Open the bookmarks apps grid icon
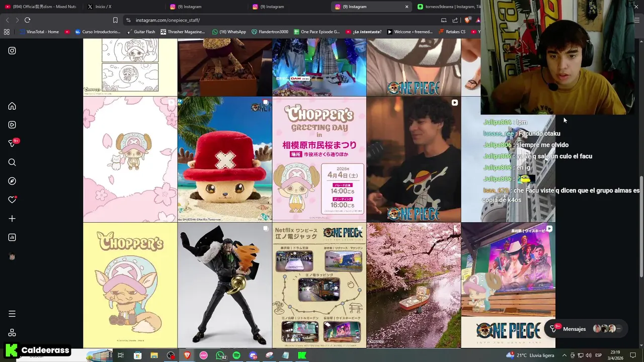Image resolution: width=644 pixels, height=362 pixels. (7, 32)
